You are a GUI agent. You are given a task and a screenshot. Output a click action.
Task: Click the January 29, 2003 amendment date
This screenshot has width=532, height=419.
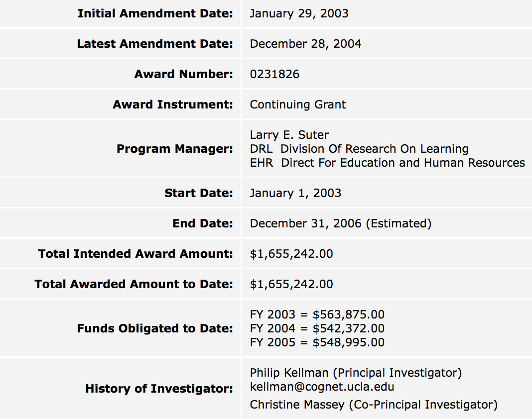click(x=299, y=13)
